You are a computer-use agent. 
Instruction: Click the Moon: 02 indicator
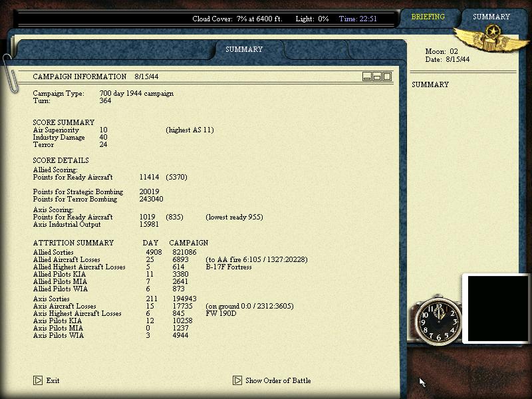tap(442, 52)
